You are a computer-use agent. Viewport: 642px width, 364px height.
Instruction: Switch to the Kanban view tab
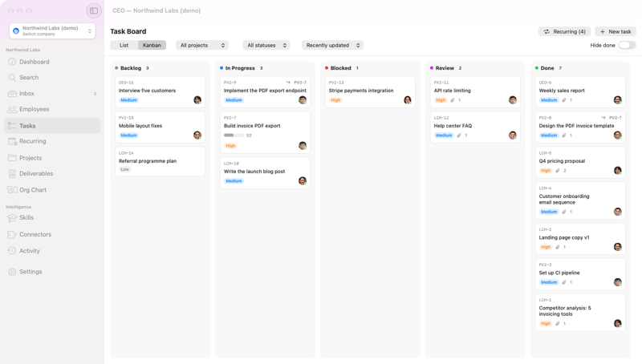tap(152, 46)
